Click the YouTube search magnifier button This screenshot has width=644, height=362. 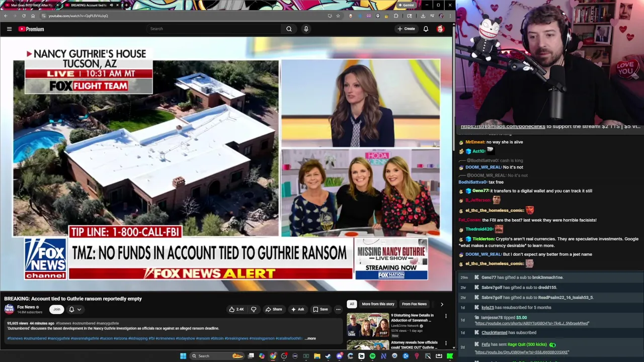289,29
